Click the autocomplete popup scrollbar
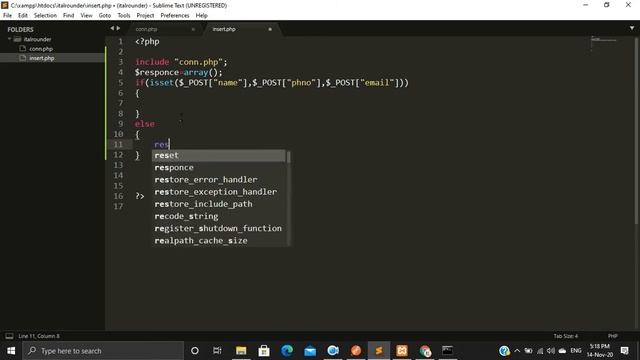This screenshot has height=360, width=640. coord(289,157)
